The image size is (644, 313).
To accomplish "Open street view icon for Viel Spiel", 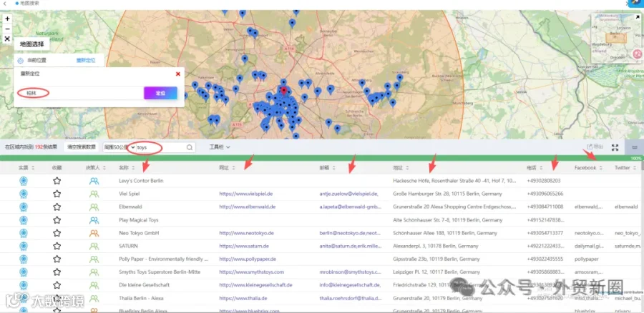I will coord(24,194).
